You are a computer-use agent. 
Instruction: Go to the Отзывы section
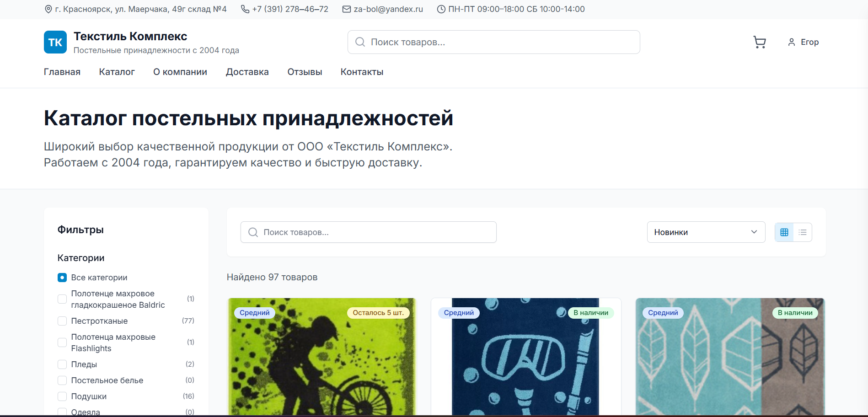304,72
